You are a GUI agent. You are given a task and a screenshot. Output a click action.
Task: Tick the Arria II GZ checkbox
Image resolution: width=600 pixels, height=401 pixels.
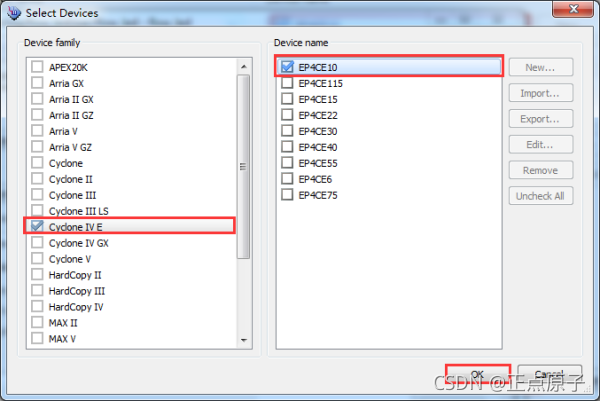click(x=37, y=115)
